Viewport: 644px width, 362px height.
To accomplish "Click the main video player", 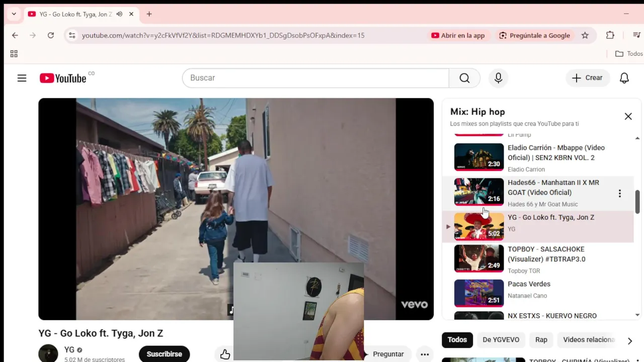I will point(235,209).
